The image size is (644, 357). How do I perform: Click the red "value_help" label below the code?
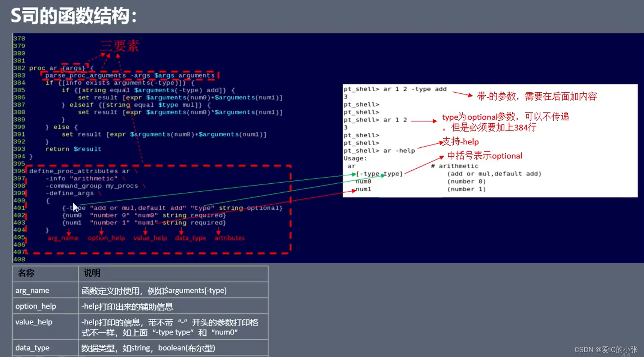click(150, 238)
